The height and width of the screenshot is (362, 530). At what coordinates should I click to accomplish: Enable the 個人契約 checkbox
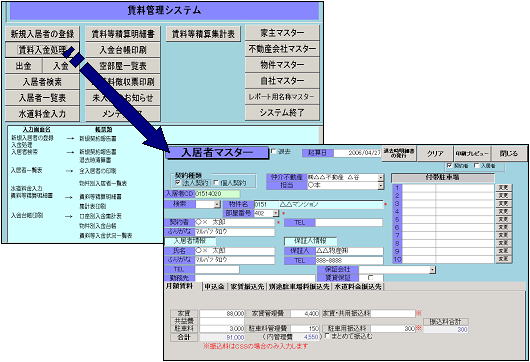[x=216, y=183]
